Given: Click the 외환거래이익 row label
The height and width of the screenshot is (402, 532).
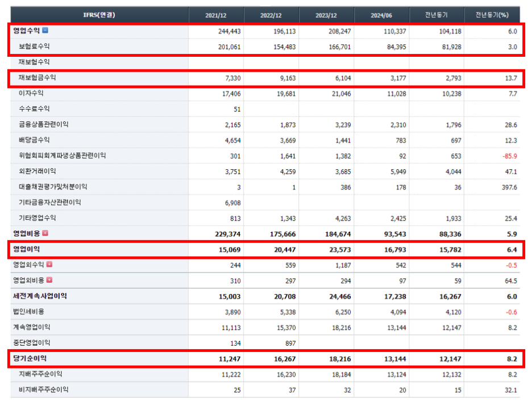Looking at the screenshot, I should coord(37,171).
